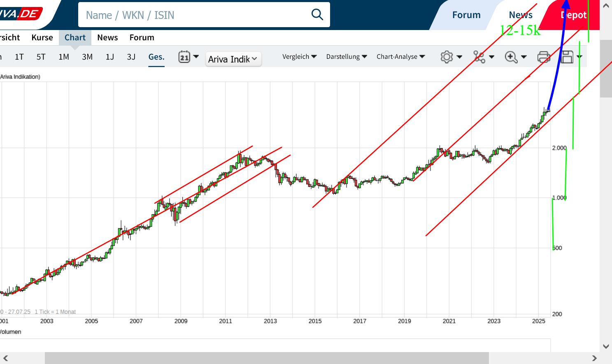Screen dimensions: 612x364
Task: Select the 3J time range
Action: pyautogui.click(x=131, y=57)
